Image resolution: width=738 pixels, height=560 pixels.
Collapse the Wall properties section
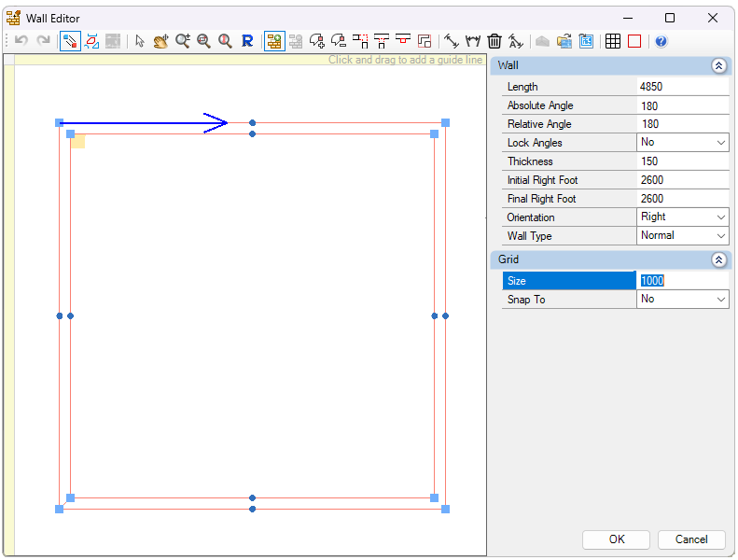(718, 65)
